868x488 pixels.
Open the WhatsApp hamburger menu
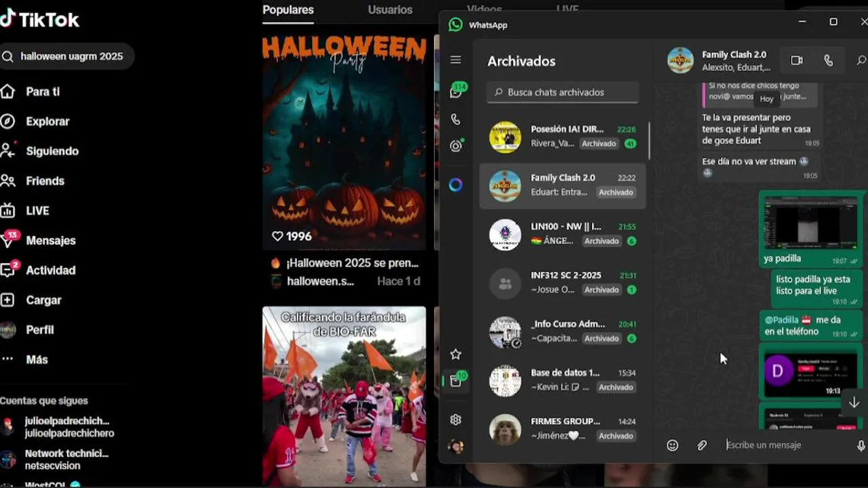click(456, 60)
